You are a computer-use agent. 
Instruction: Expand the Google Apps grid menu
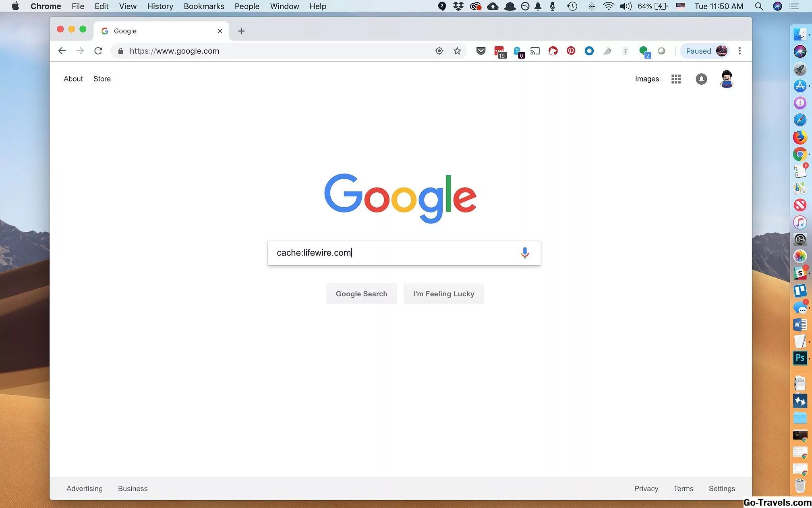click(676, 79)
